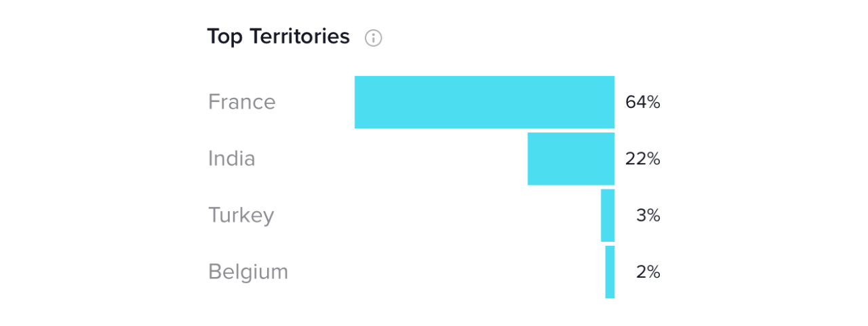
Task: Select the France territory label
Action: (242, 102)
